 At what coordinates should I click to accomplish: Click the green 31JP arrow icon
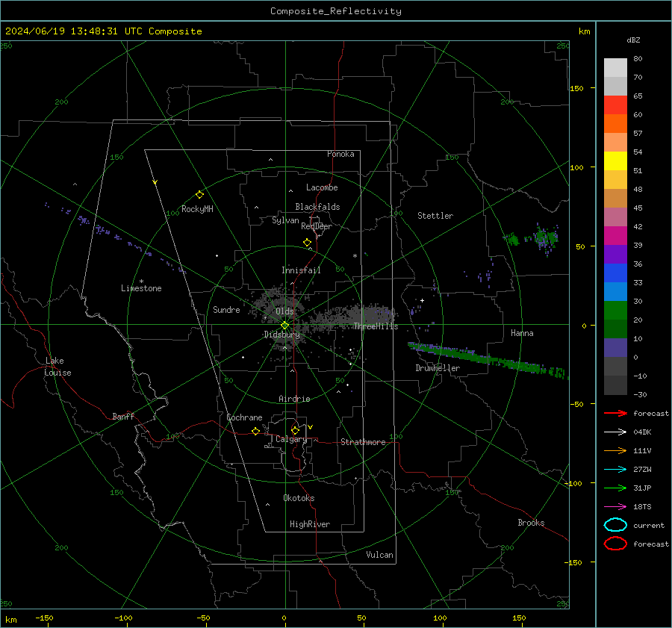click(615, 488)
